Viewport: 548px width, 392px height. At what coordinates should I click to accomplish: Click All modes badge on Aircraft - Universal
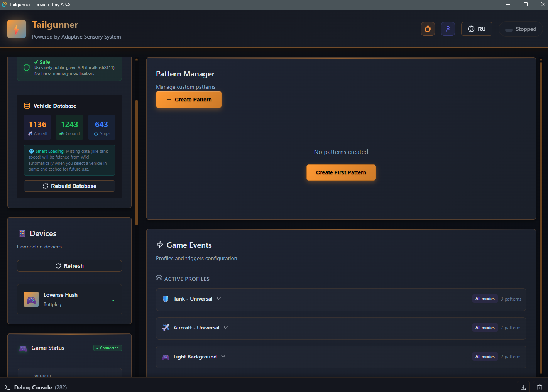(485, 328)
